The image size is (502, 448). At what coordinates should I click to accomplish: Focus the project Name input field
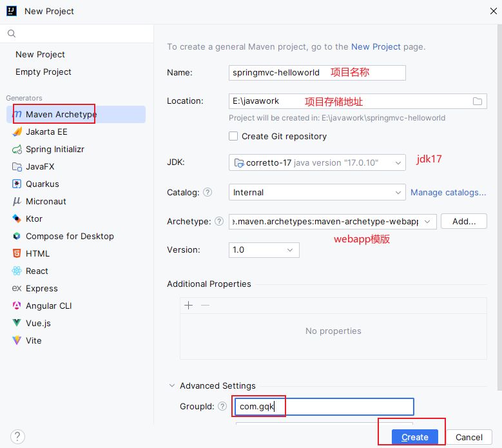click(317, 73)
